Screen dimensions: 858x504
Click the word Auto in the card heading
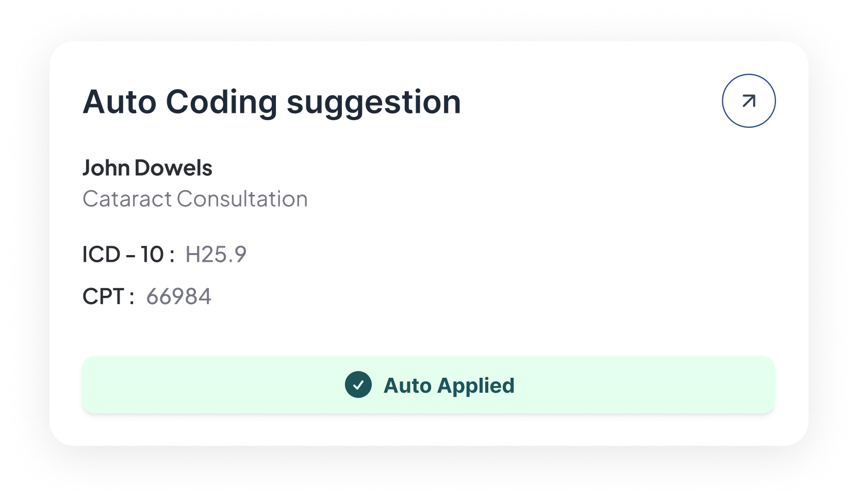coord(120,102)
